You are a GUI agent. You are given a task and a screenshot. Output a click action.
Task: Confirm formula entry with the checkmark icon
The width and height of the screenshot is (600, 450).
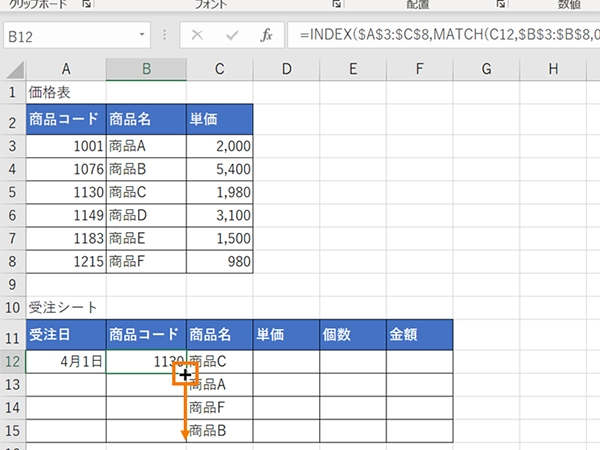point(232,35)
